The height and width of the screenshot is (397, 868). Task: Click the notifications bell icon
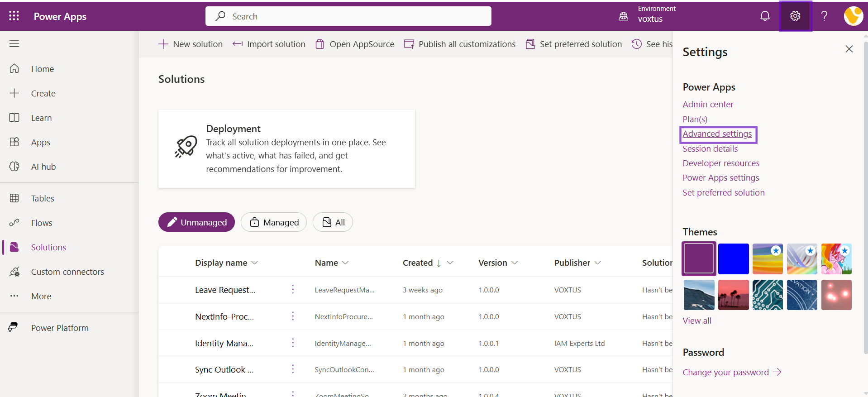765,16
